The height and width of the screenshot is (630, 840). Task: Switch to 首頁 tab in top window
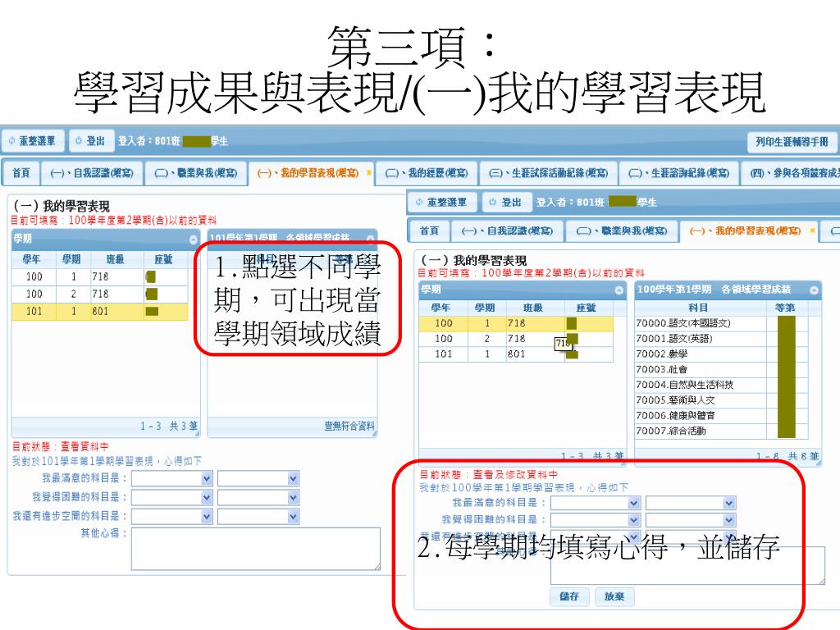pos(21,173)
